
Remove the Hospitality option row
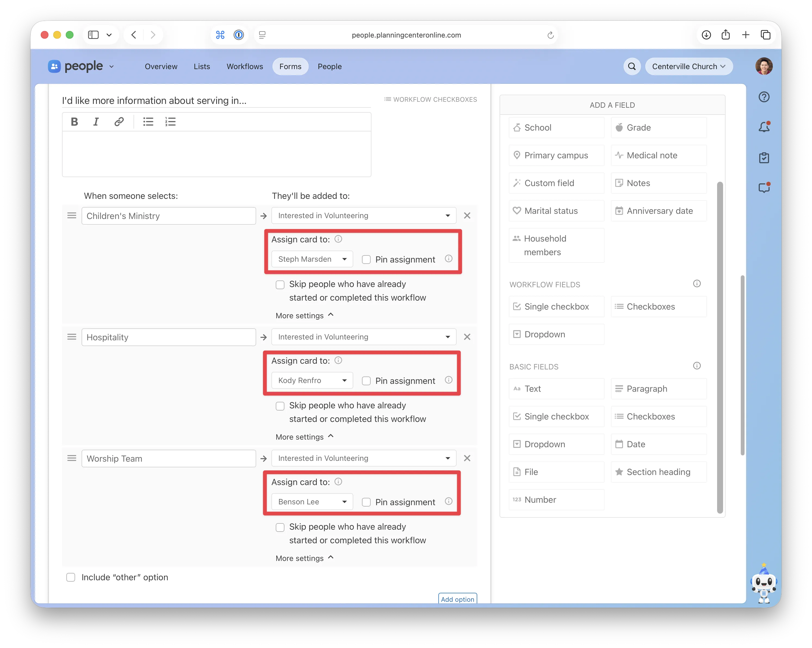pos(467,337)
